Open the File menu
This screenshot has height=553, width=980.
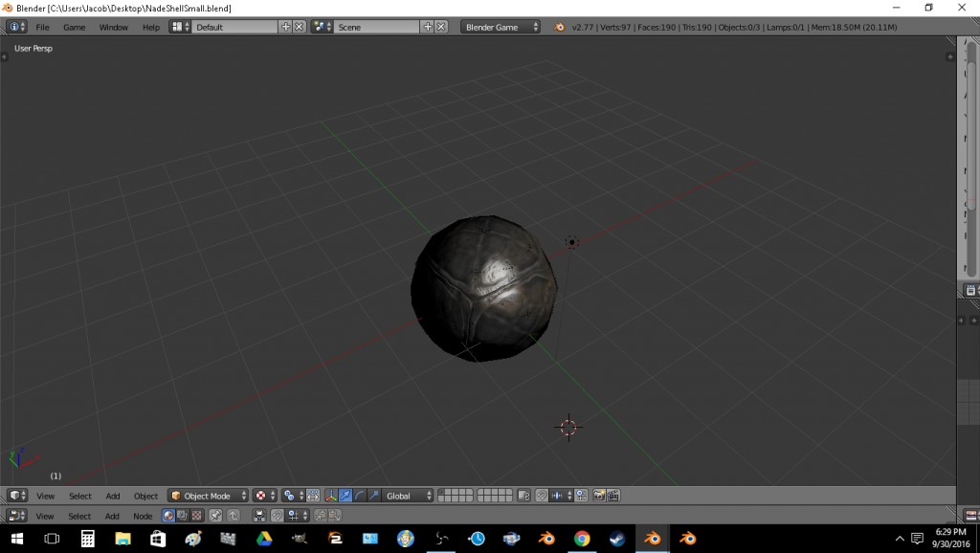(x=42, y=27)
